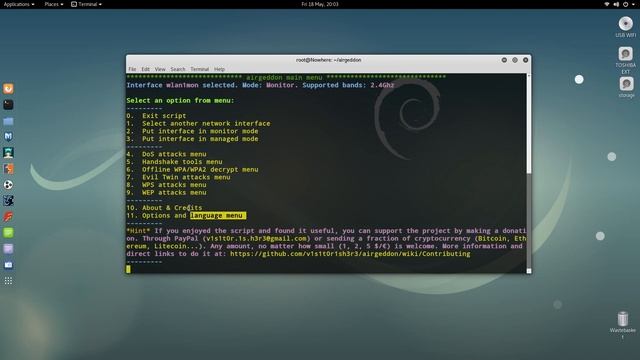
Task: Open the TOSHIBA EXT drive desktop icon
Action: (x=625, y=60)
